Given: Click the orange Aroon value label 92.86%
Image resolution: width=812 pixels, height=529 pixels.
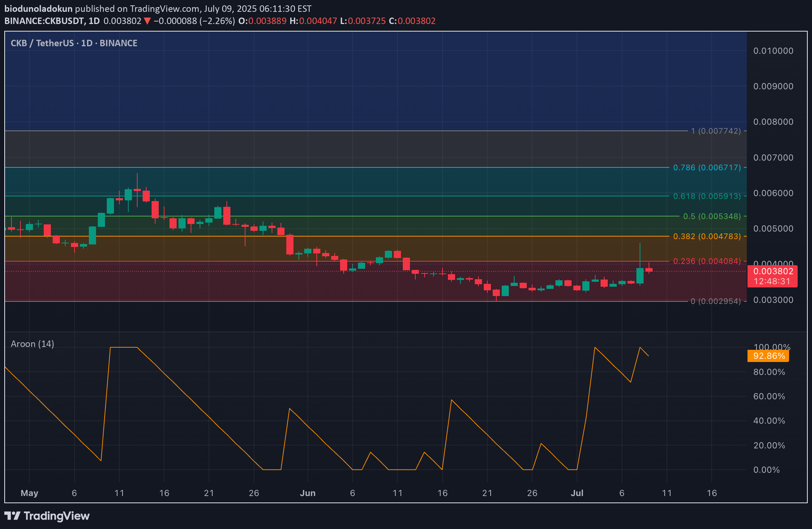Looking at the screenshot, I should pyautogui.click(x=769, y=356).
